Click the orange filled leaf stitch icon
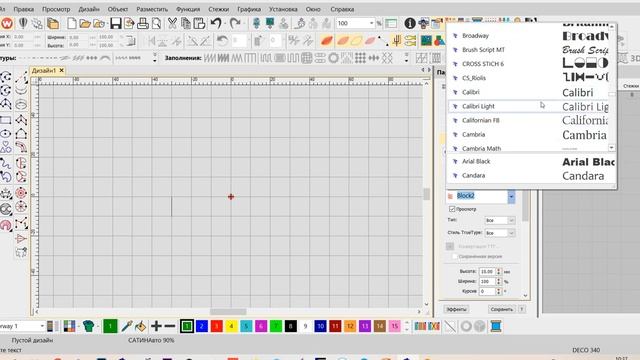 327,41
